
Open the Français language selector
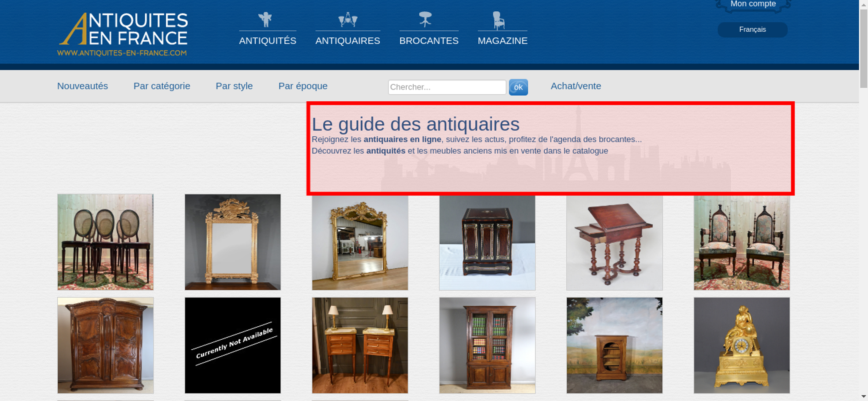coord(752,30)
